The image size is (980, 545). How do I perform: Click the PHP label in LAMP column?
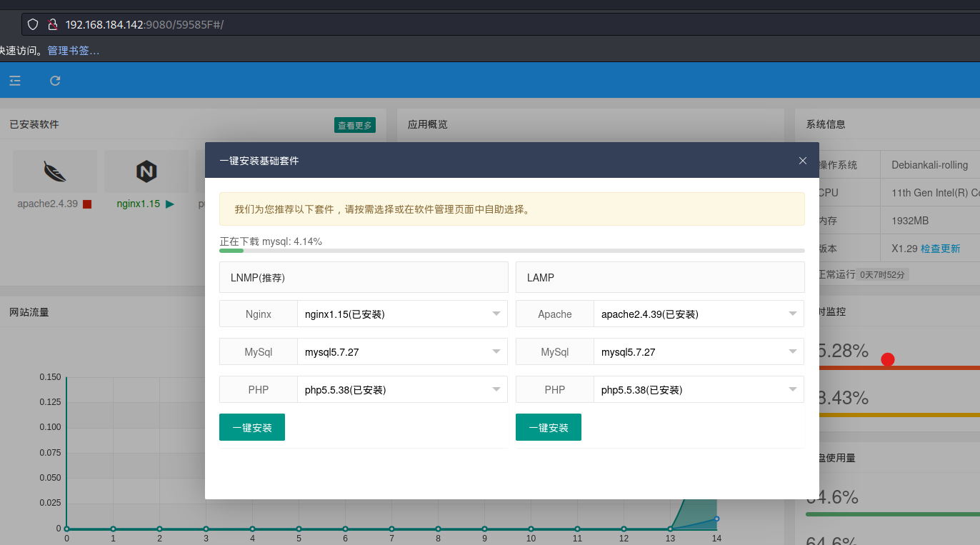[555, 389]
